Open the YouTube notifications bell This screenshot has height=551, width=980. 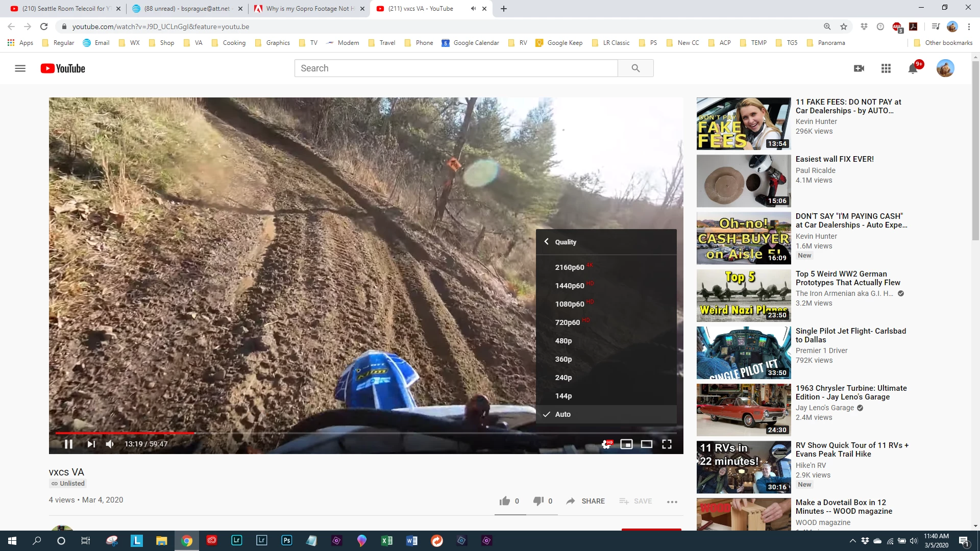point(913,68)
